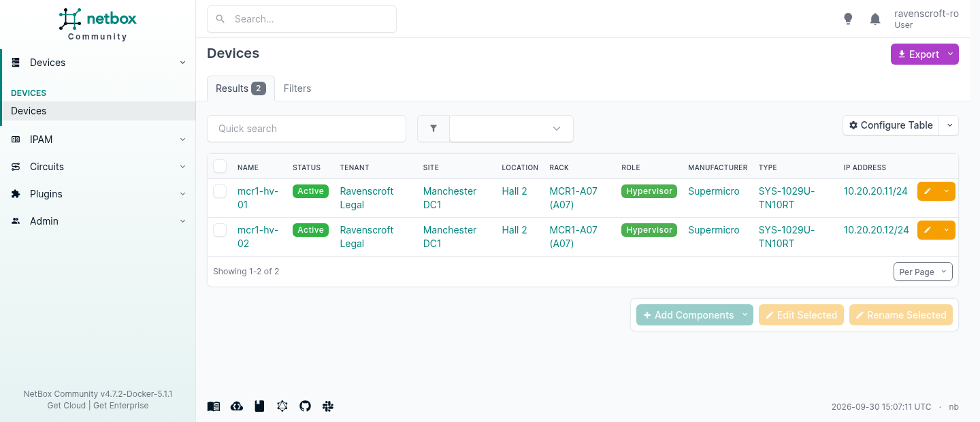This screenshot has height=422, width=980.
Task: Open the ravenscroft-ro user menu
Action: (x=926, y=19)
